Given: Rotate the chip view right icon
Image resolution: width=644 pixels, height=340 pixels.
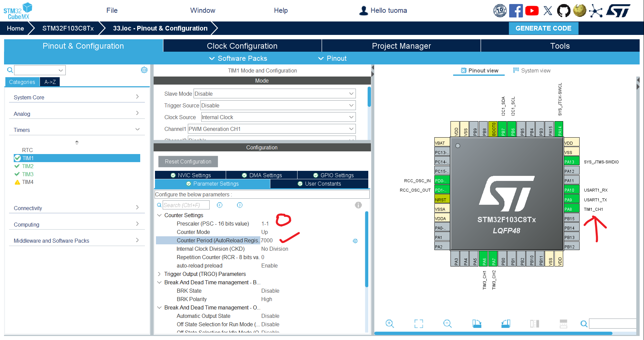Looking at the screenshot, I should (506, 324).
